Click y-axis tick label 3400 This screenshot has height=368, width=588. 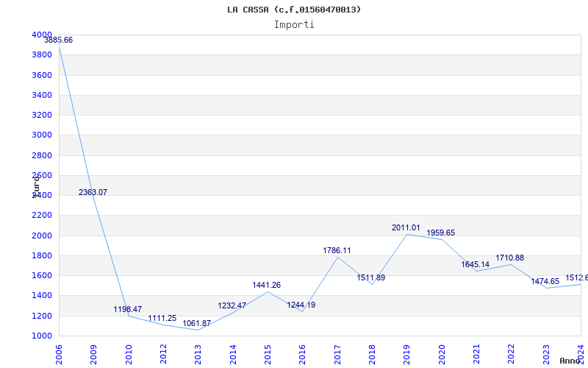pos(42,95)
